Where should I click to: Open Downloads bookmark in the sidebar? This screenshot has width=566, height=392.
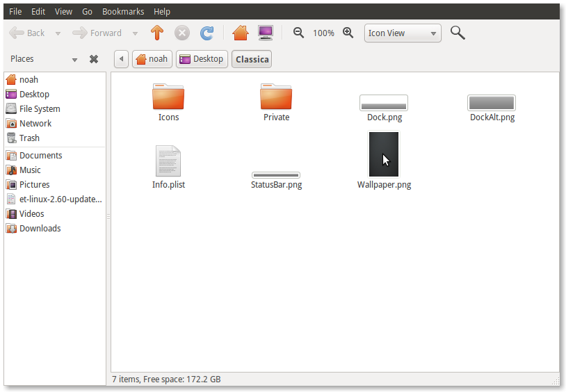[55, 229]
